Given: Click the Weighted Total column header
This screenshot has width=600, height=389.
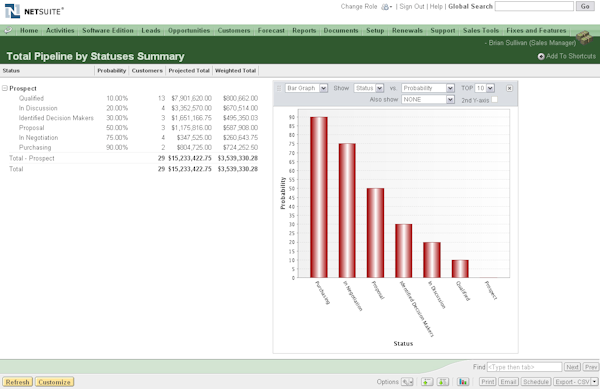Looking at the screenshot, I should tap(235, 71).
